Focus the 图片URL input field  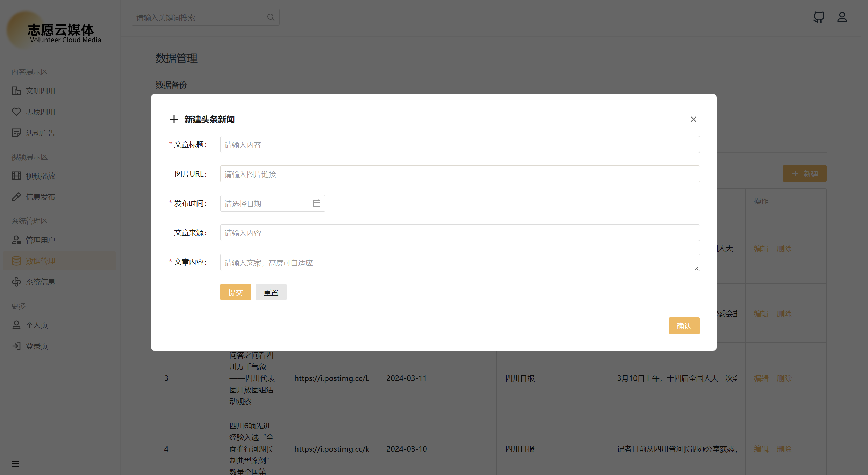click(x=459, y=174)
